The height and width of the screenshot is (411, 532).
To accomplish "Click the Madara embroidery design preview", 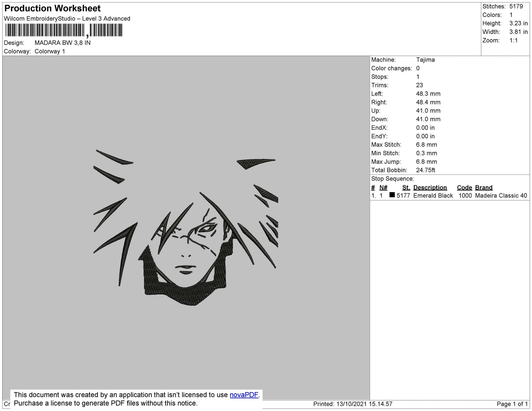I will [x=186, y=228].
